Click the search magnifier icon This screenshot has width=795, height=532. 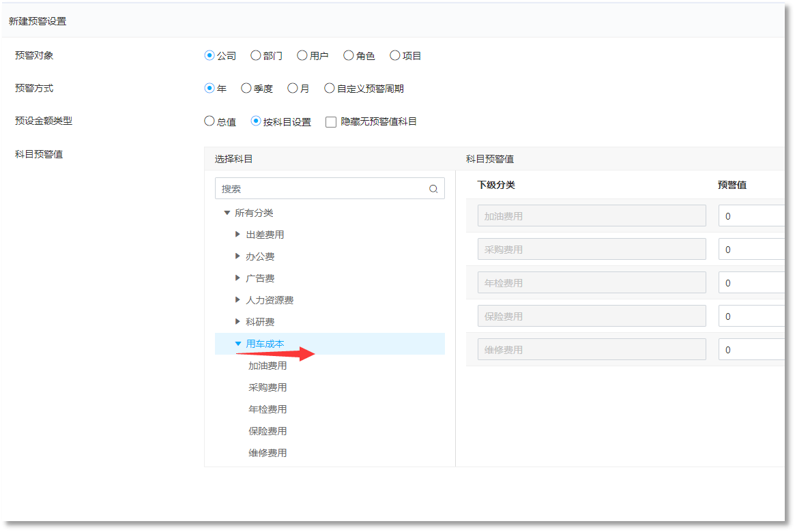(x=433, y=189)
